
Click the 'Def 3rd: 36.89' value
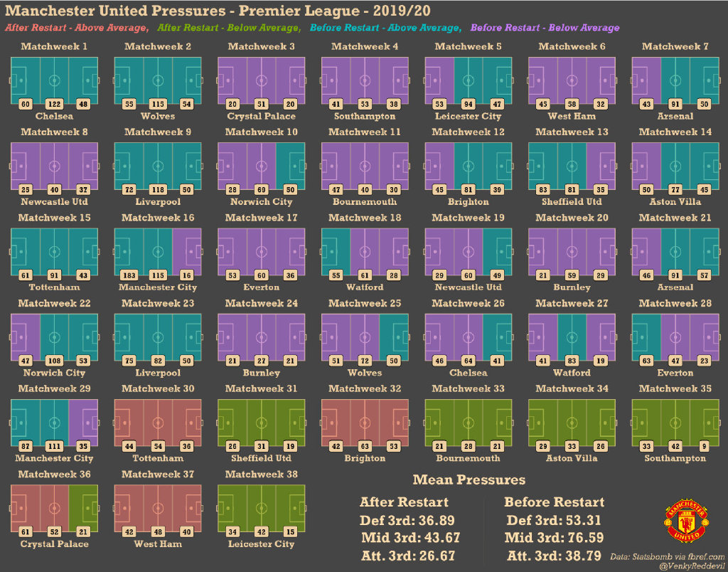pos(407,520)
